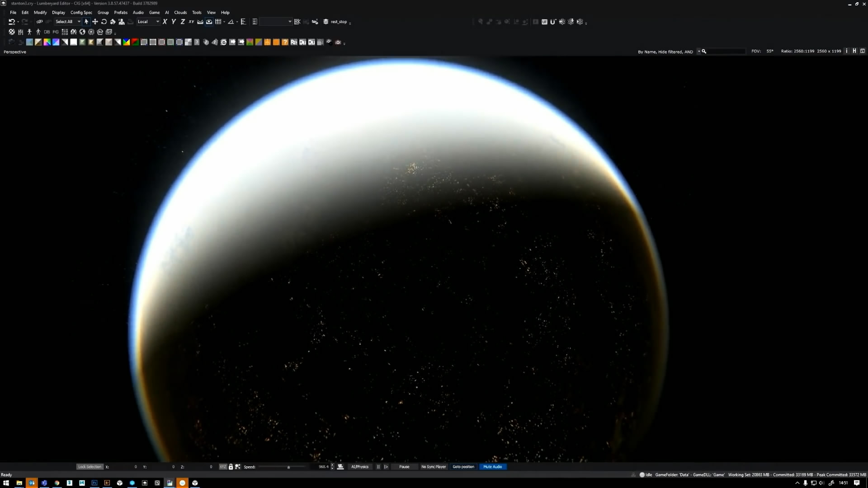Screen dimensions: 868x488
Task: Open the search filter options arrow
Action: [699, 51]
